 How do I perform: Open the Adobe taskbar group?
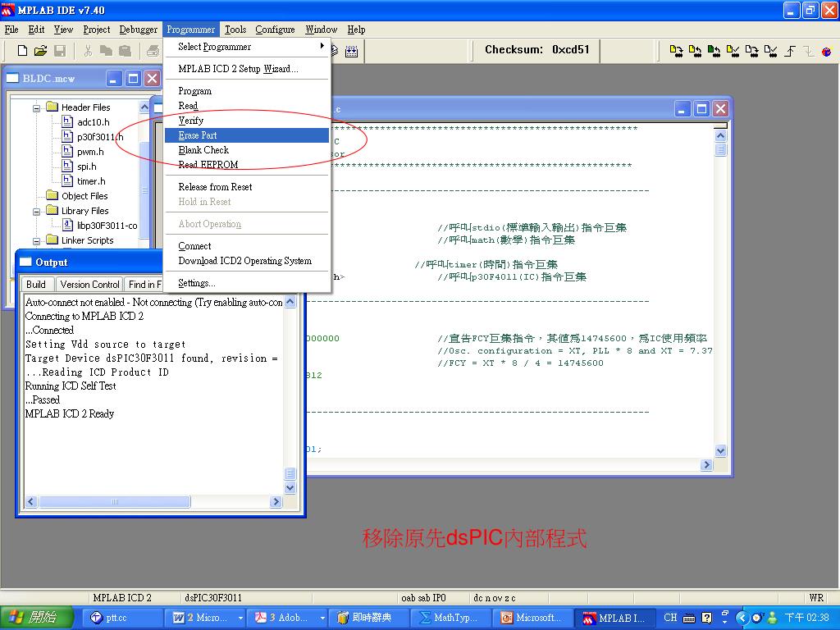286,618
